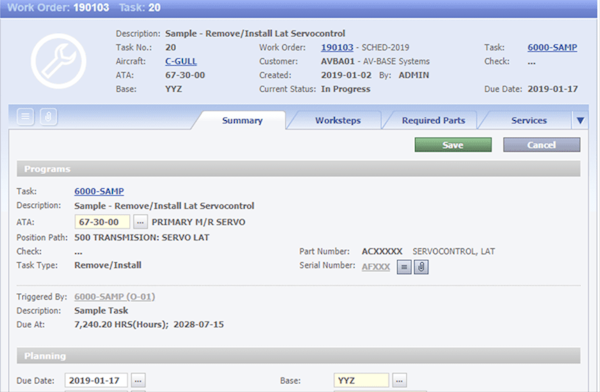Select 'Remove/Install' task type value
The width and height of the screenshot is (600, 392).
point(108,265)
